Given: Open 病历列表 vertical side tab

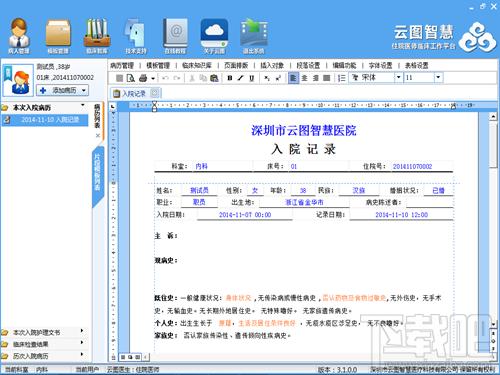Looking at the screenshot, I should click(97, 116).
